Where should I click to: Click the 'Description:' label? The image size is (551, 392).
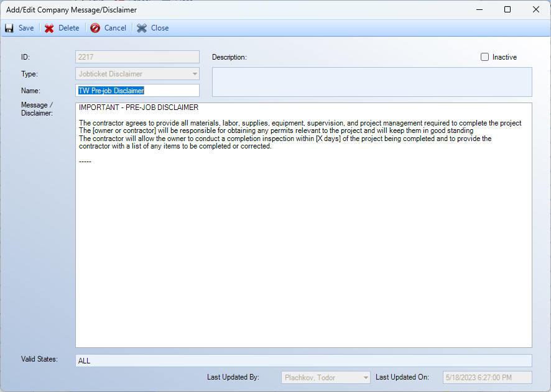[x=229, y=57]
